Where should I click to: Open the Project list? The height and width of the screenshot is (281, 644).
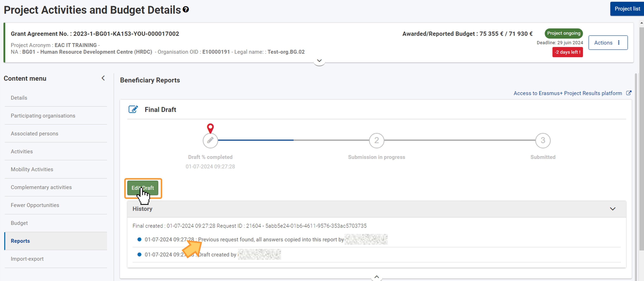click(x=627, y=9)
